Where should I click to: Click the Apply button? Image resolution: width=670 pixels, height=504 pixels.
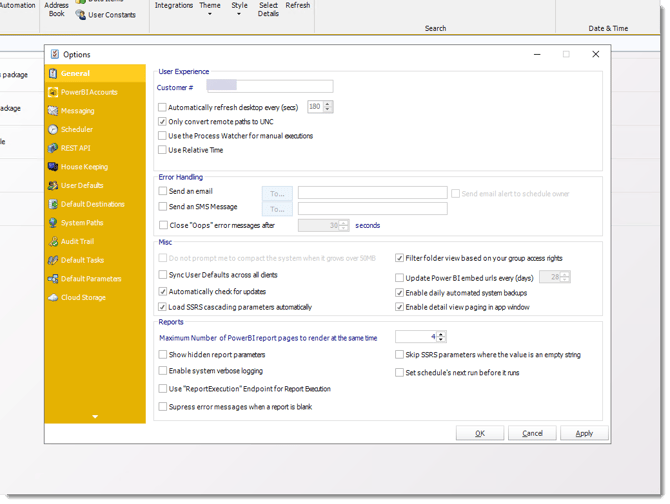click(x=584, y=433)
